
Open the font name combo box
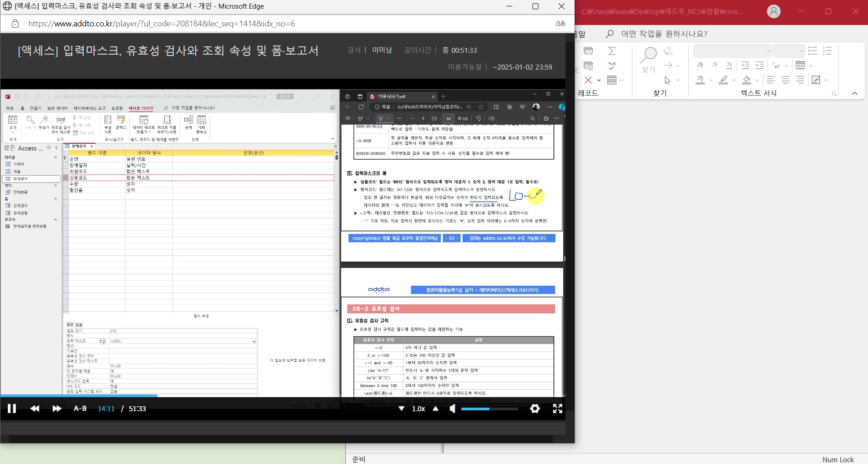(732, 51)
